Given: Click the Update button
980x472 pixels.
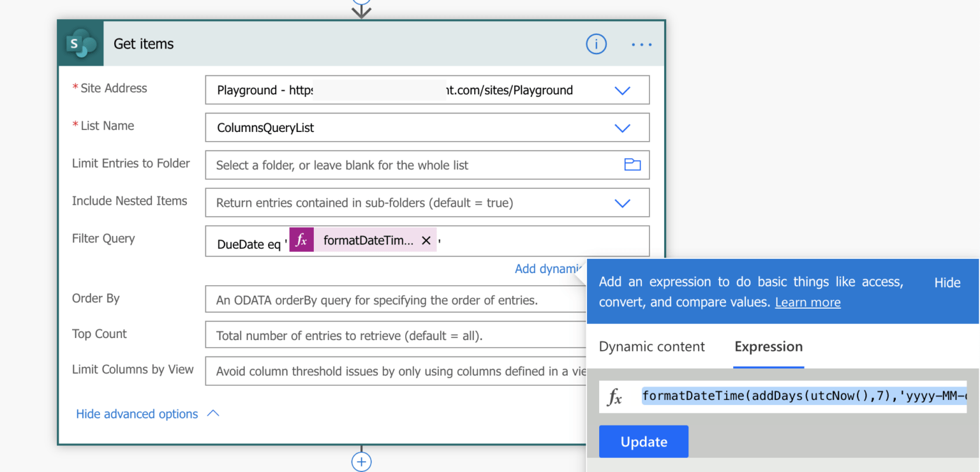Looking at the screenshot, I should coord(644,441).
